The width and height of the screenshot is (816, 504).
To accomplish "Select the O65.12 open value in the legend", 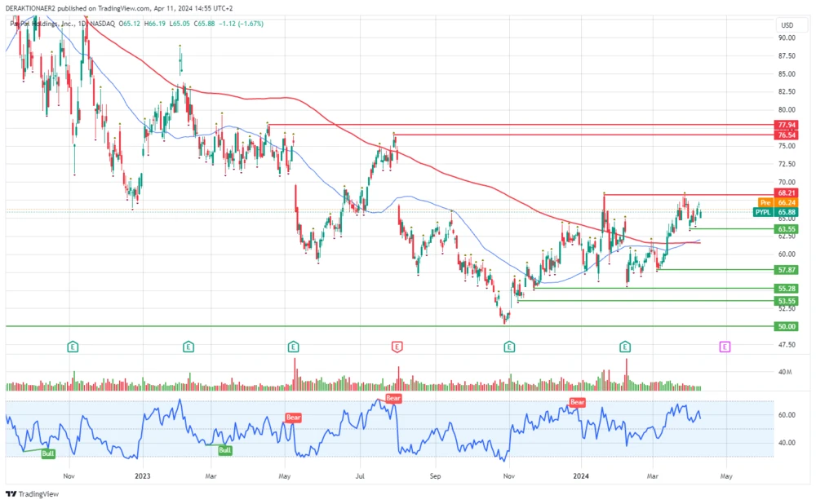I will (128, 24).
